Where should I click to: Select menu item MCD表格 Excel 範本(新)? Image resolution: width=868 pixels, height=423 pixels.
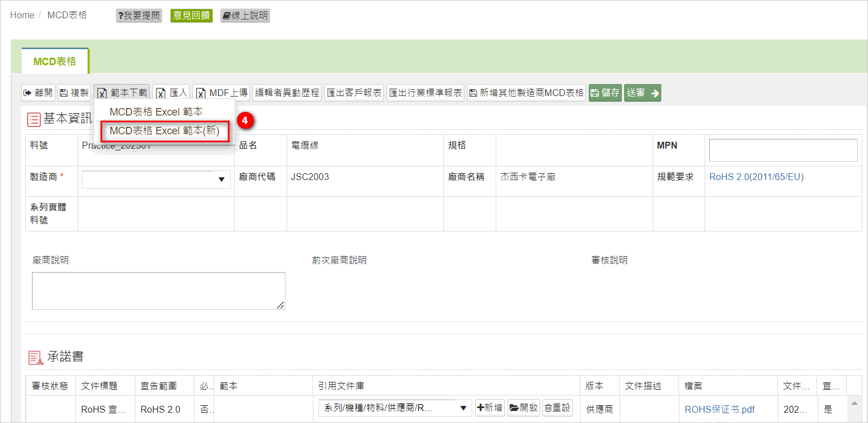164,131
